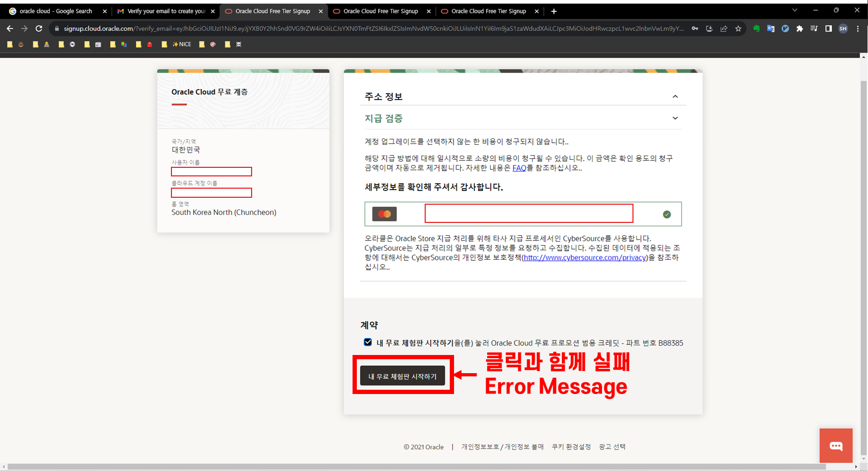Click the blue circular extension icon
Viewport: 868px width, 471px height.
click(785, 28)
